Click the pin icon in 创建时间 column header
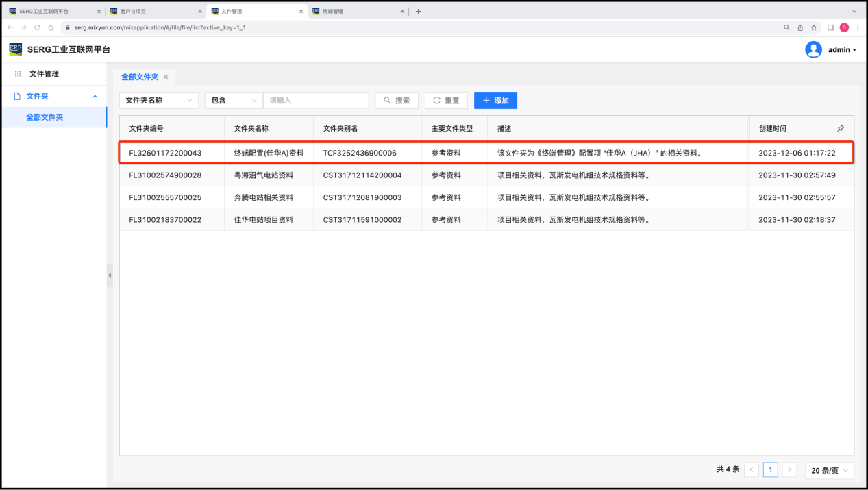Image resolution: width=868 pixels, height=490 pixels. point(841,128)
